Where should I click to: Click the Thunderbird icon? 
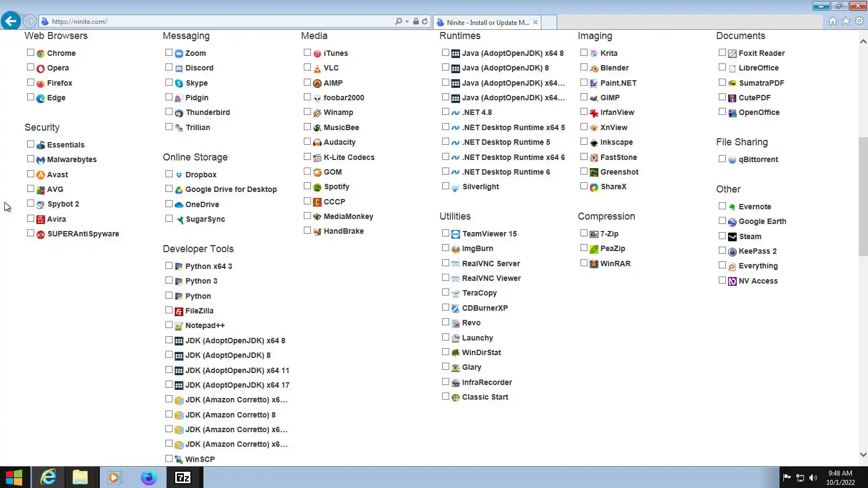point(179,113)
